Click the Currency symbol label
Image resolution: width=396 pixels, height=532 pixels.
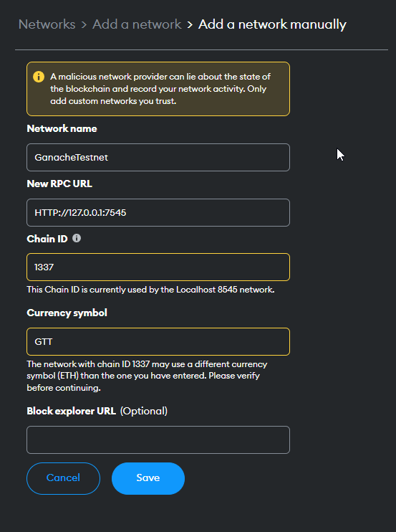[x=67, y=313]
